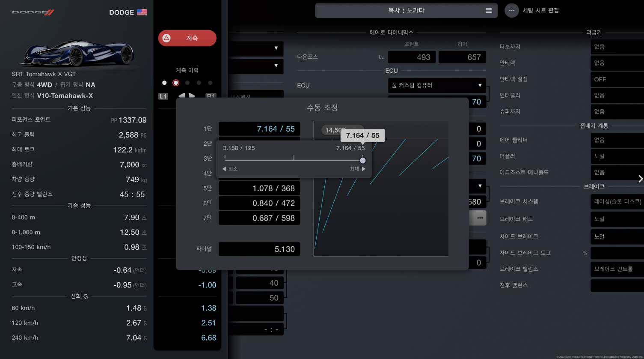Image resolution: width=644 pixels, height=359 pixels.
Task: Click the triangle icon on 계측 button
Action: pos(166,38)
